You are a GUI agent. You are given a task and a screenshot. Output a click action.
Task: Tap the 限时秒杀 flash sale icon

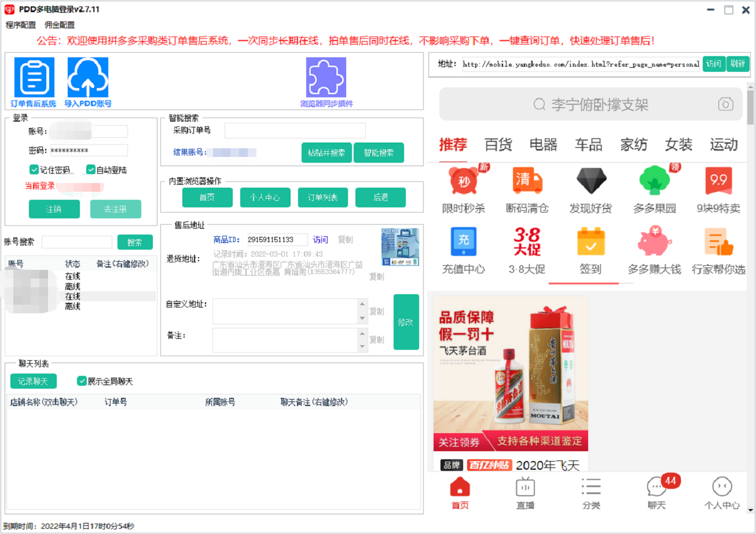click(x=463, y=182)
